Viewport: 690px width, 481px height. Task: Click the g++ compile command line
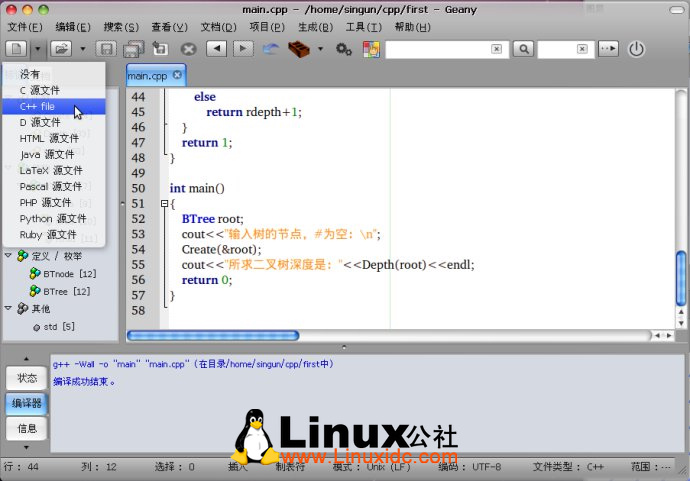(194, 364)
